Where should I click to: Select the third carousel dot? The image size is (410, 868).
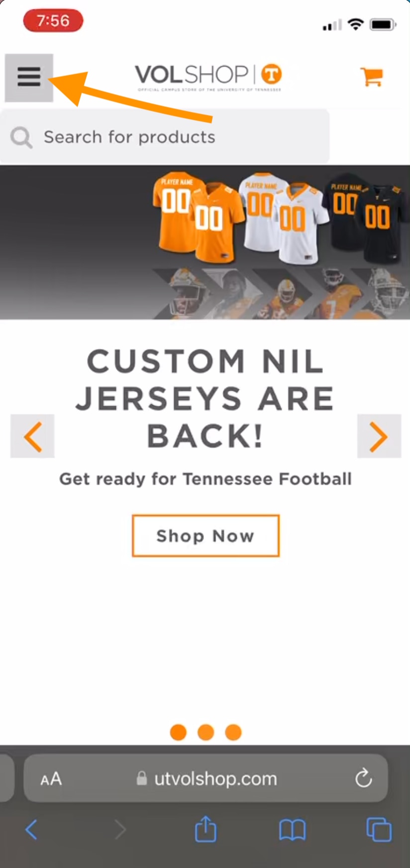(x=233, y=732)
